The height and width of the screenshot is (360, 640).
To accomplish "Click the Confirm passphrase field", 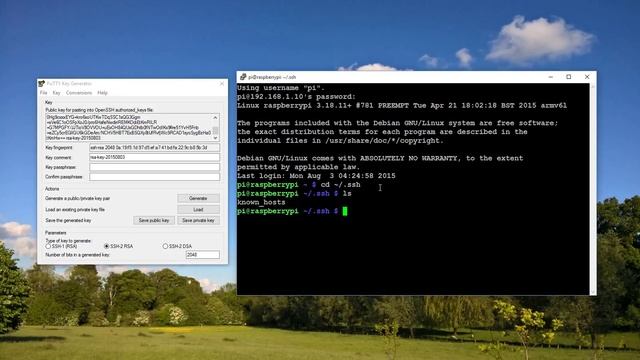I will tap(154, 177).
